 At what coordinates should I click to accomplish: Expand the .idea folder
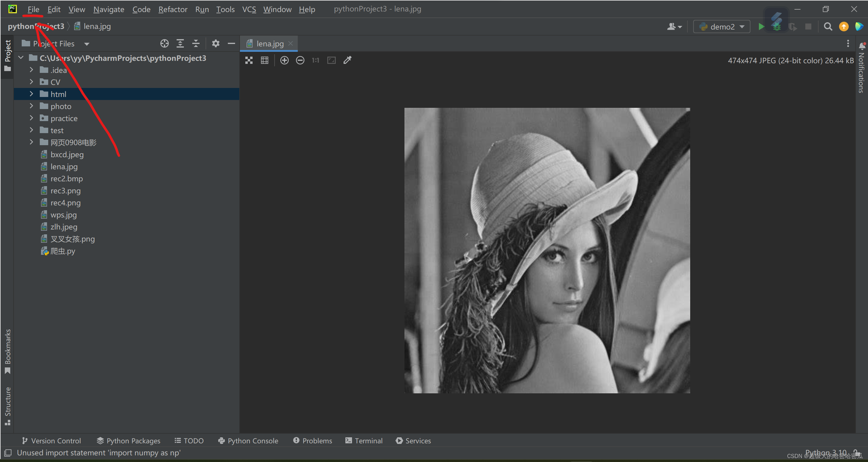point(31,70)
